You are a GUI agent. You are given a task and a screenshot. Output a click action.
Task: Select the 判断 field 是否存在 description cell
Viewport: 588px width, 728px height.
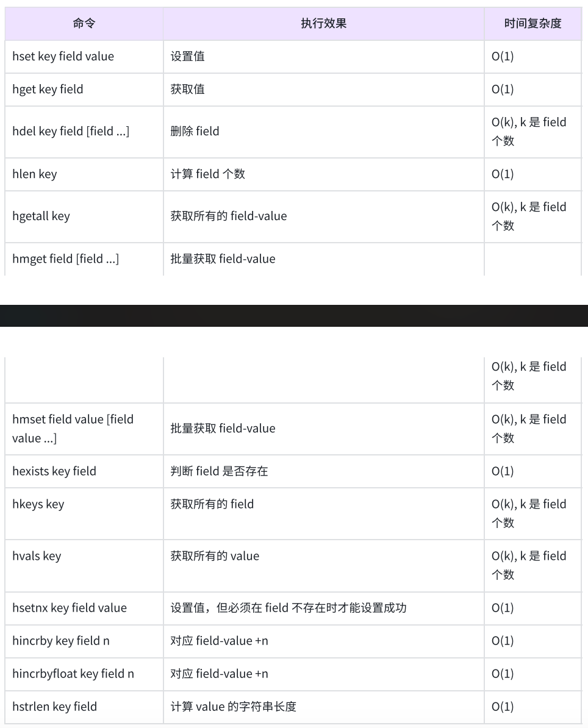324,471
